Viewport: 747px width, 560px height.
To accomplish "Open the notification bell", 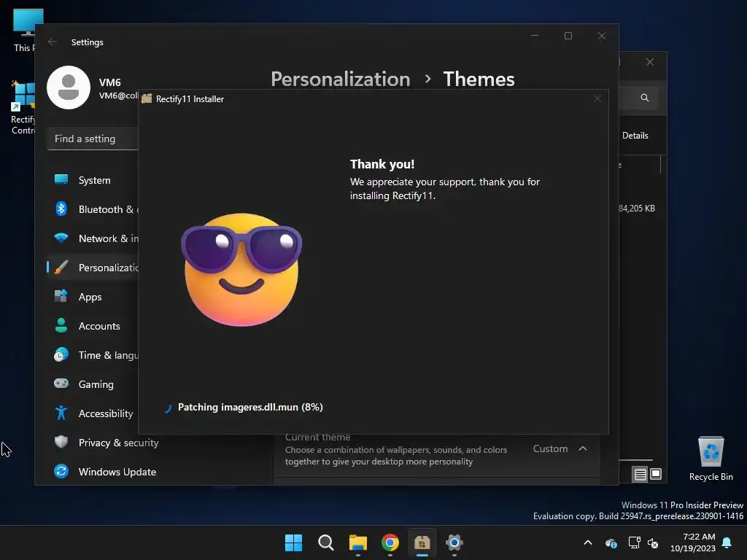I will pos(727,542).
